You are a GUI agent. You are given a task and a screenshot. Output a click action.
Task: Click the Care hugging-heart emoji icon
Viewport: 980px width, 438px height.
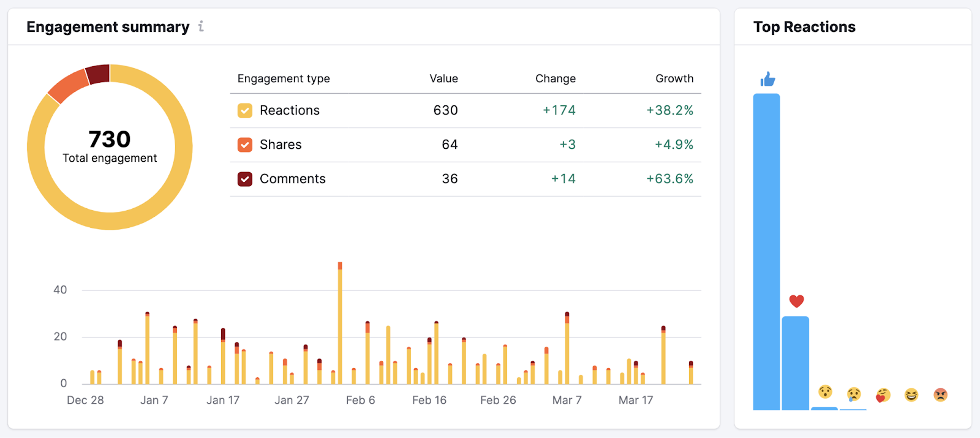coord(883,395)
